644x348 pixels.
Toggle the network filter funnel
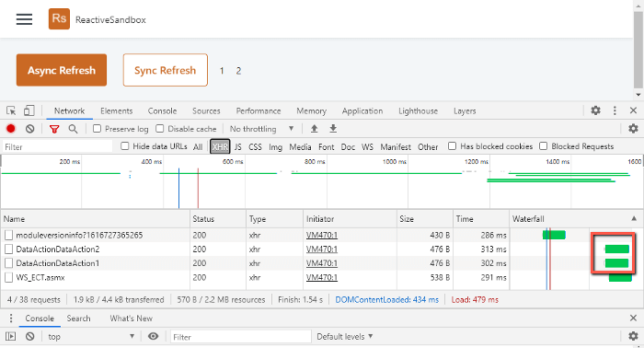coord(53,129)
